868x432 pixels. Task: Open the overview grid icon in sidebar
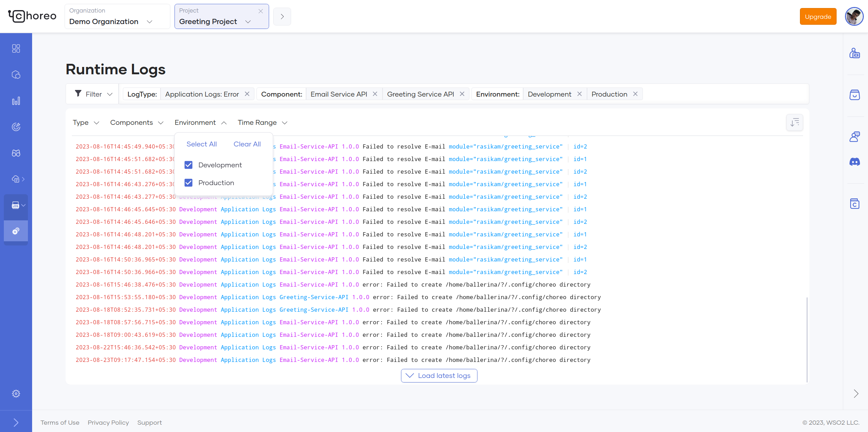pos(16,48)
